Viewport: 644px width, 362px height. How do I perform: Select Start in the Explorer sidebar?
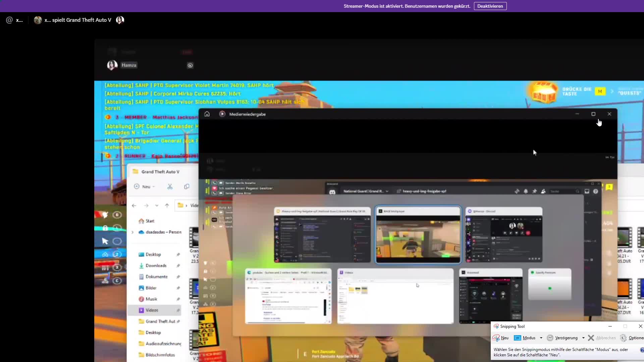click(x=147, y=221)
